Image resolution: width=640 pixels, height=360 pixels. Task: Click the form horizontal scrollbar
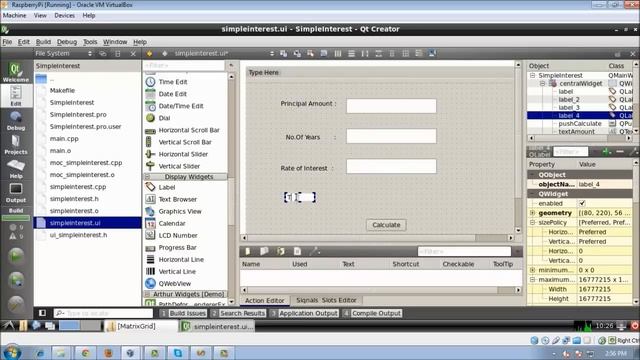tap(378, 238)
